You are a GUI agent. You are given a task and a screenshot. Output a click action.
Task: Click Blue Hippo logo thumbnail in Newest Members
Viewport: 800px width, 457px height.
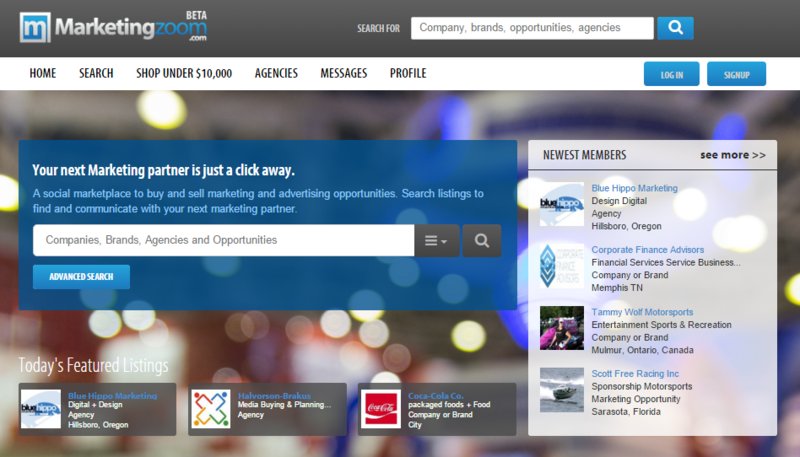(x=562, y=204)
